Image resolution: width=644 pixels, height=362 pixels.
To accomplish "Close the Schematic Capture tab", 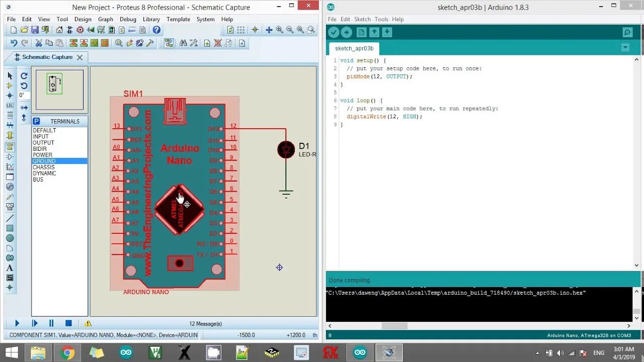I will (x=80, y=57).
